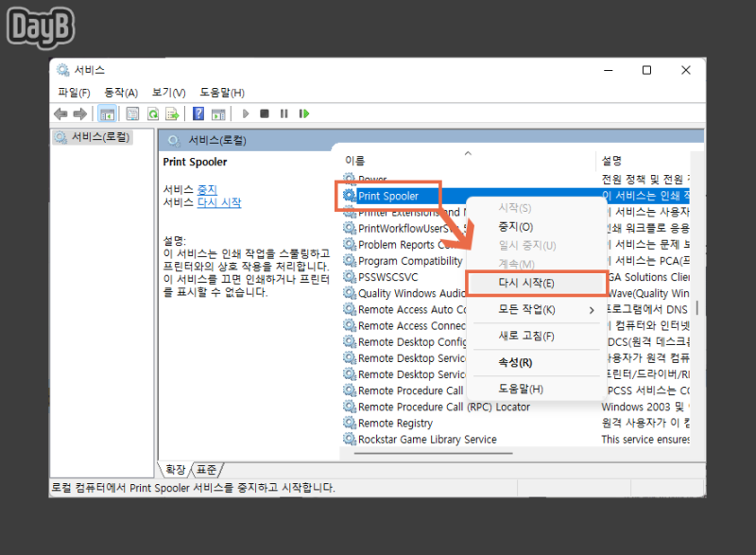Minimize the 서비스 window

609,70
